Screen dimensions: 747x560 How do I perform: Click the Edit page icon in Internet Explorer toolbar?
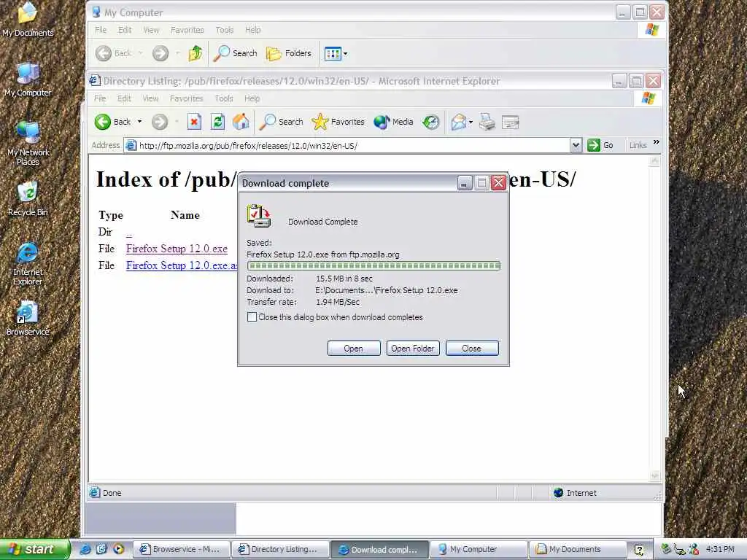click(x=510, y=122)
